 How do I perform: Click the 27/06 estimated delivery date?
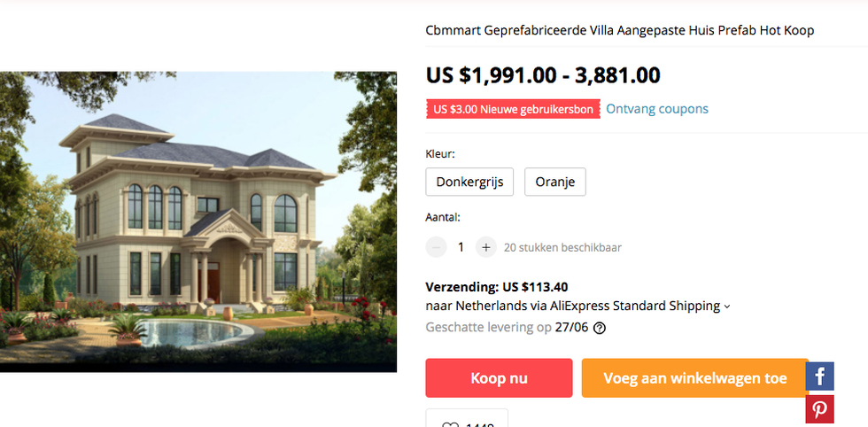click(x=571, y=327)
